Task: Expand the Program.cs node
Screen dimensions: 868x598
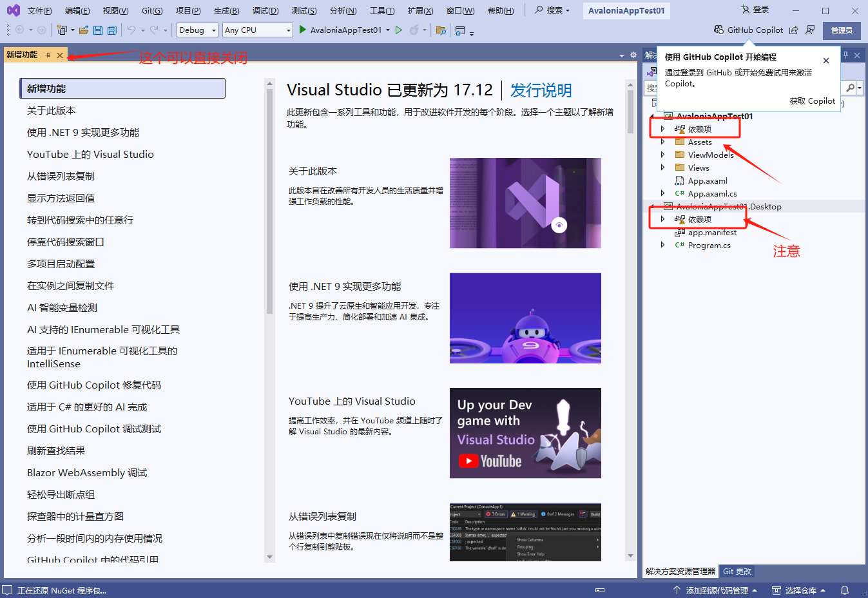Action: click(662, 245)
